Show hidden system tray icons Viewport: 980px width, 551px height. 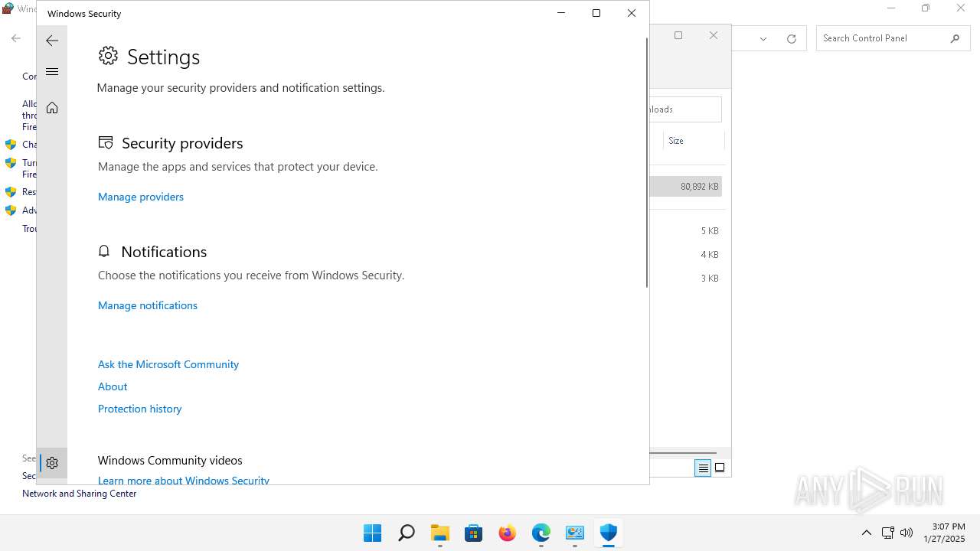click(x=867, y=533)
